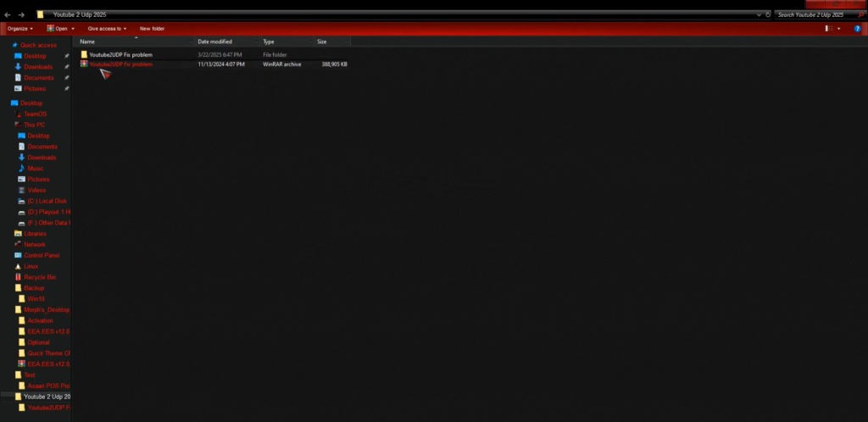Screen dimensions: 868x422
Task: Open Help via the blue question icon
Action: click(x=858, y=28)
